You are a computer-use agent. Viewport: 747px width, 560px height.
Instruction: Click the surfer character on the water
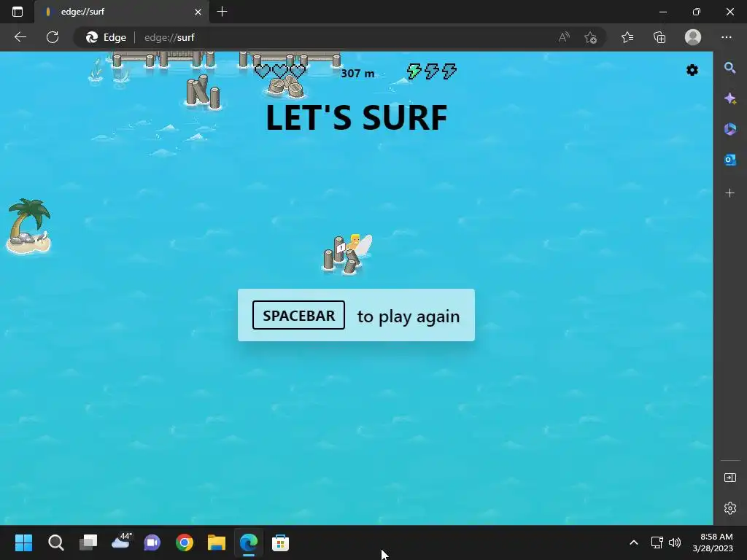pyautogui.click(x=358, y=245)
